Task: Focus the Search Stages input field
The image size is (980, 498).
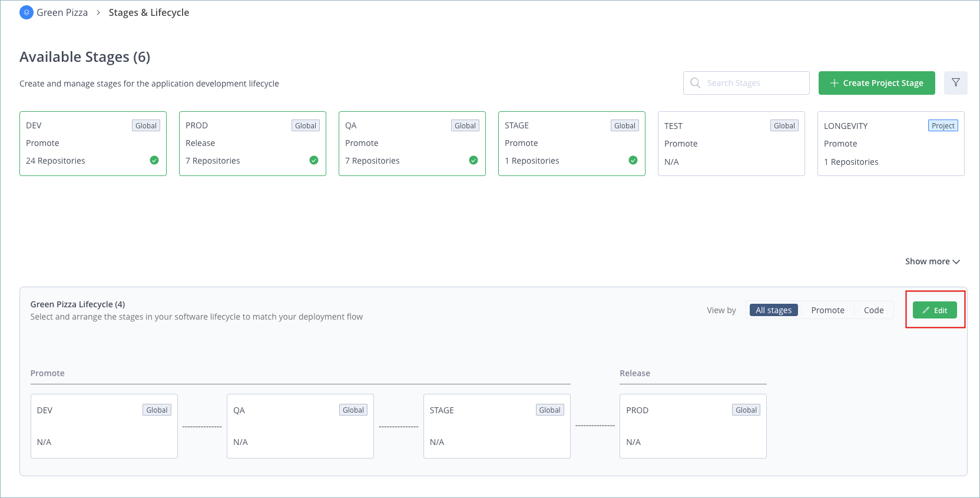Action: pos(746,83)
